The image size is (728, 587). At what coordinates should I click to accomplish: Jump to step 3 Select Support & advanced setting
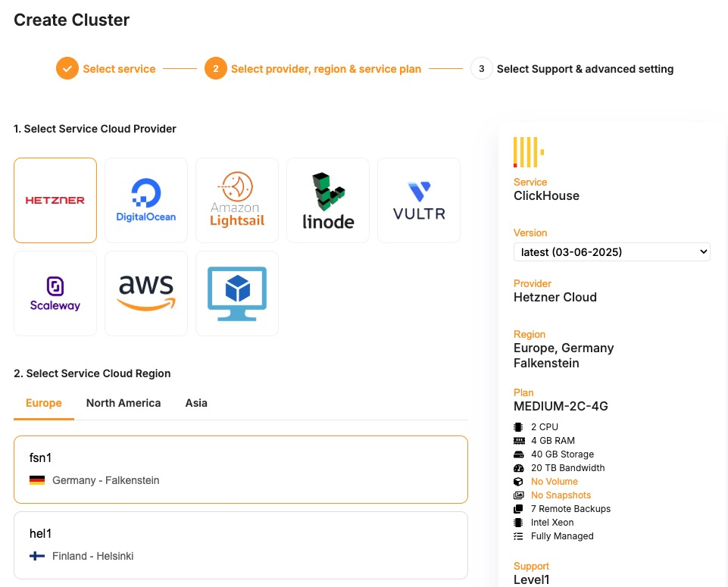pyautogui.click(x=585, y=69)
